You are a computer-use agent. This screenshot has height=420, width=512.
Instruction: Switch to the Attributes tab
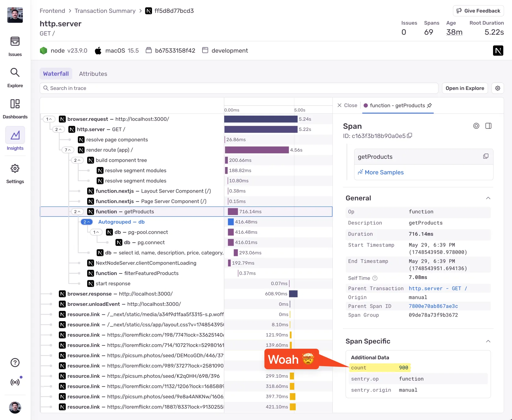coord(93,74)
